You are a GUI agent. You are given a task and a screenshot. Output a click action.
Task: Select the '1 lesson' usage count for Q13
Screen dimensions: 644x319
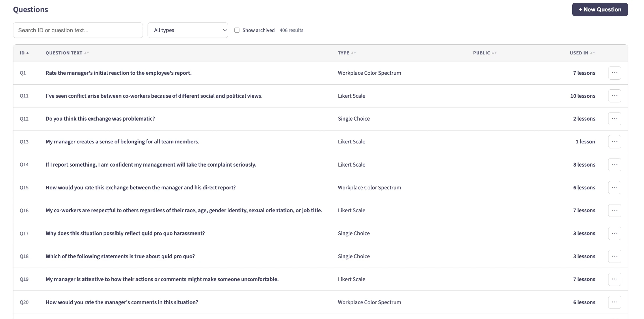click(585, 142)
